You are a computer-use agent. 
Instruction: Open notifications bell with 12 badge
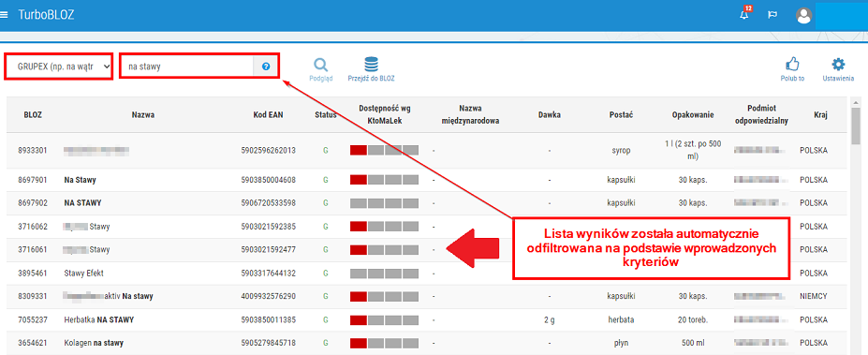pos(744,14)
